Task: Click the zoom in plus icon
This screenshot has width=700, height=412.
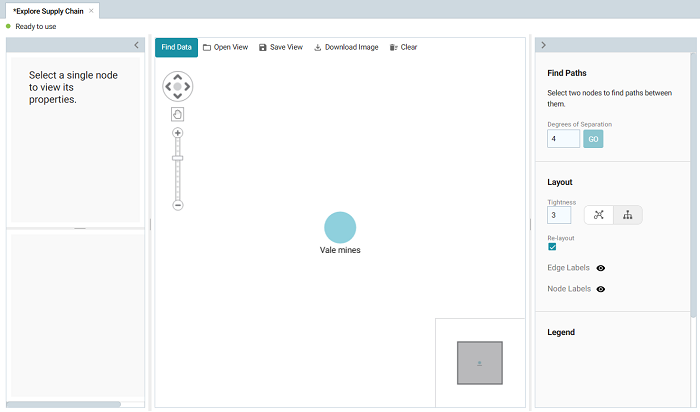Action: pyautogui.click(x=178, y=133)
